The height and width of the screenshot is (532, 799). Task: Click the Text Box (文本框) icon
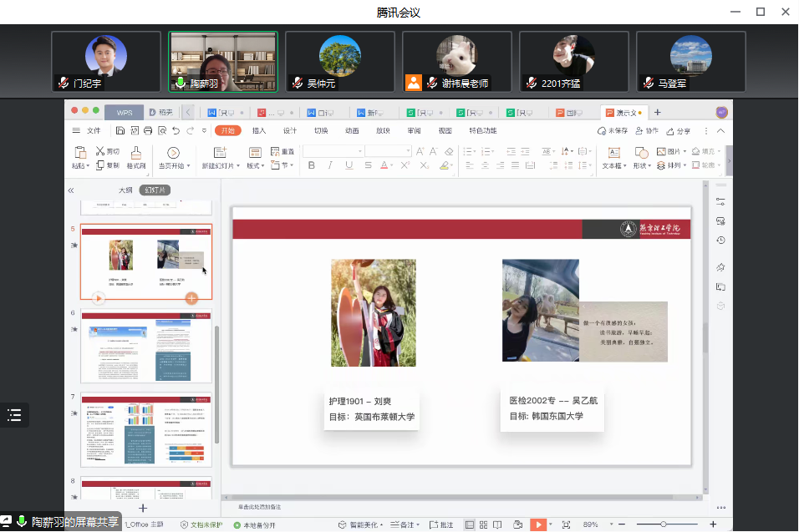613,153
